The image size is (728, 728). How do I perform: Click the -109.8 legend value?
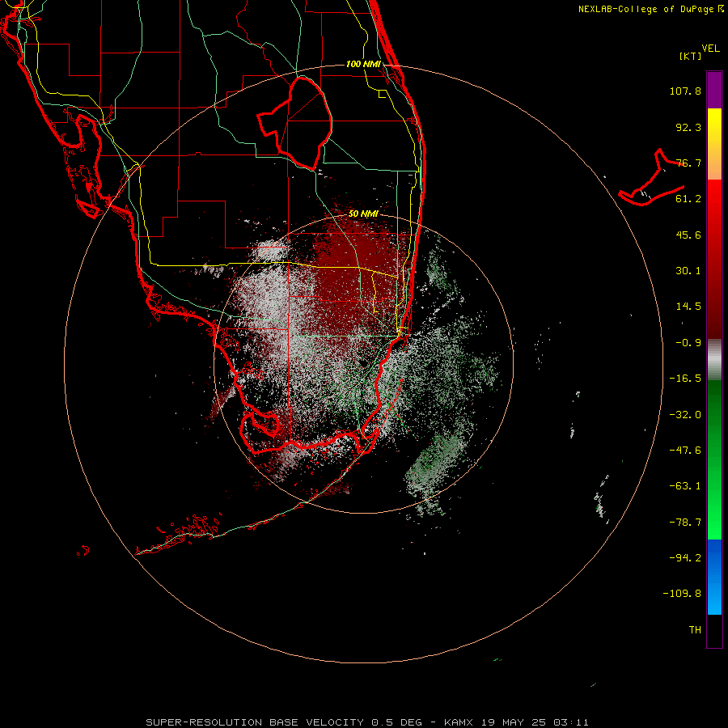682,594
